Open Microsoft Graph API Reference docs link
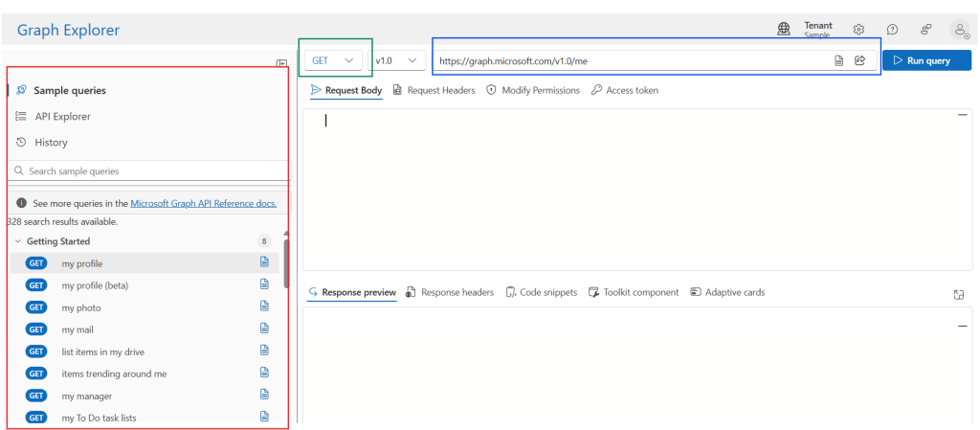 tap(204, 203)
